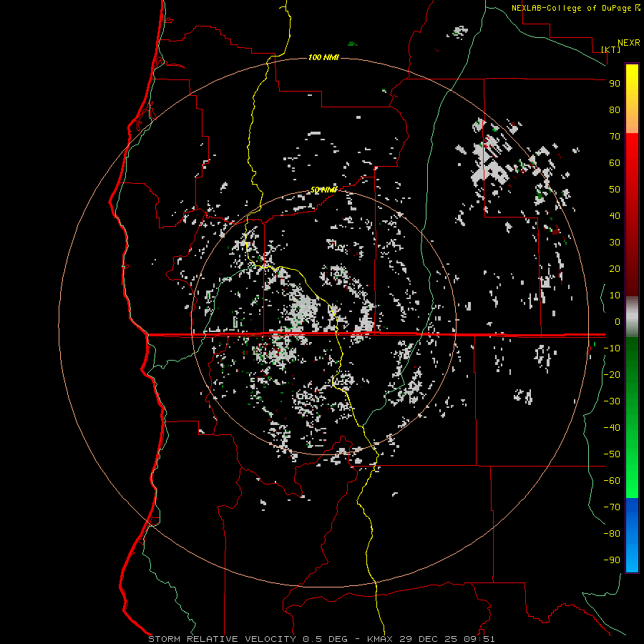Click the 30 value on velocity scale
The image size is (644, 644).
(x=615, y=243)
